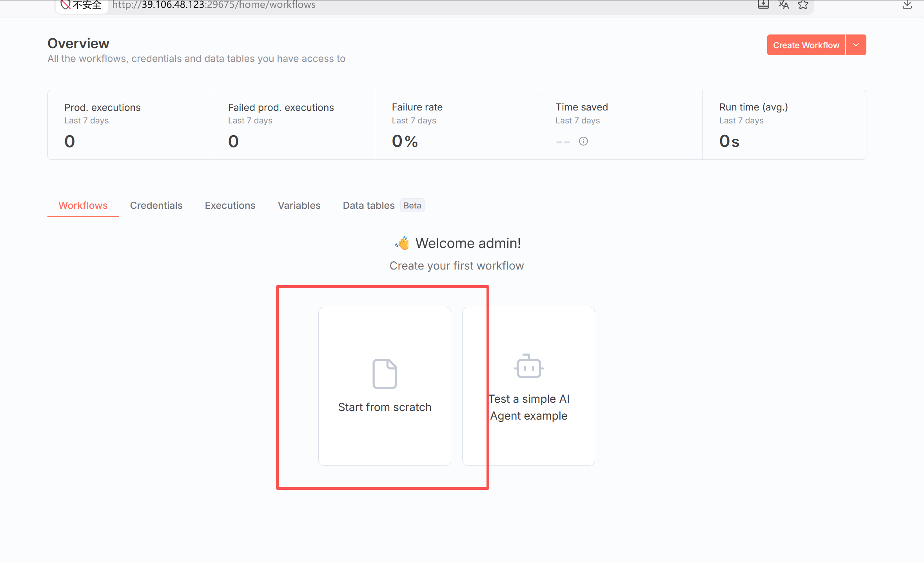Open the Executions tab
This screenshot has width=924, height=563.
230,205
